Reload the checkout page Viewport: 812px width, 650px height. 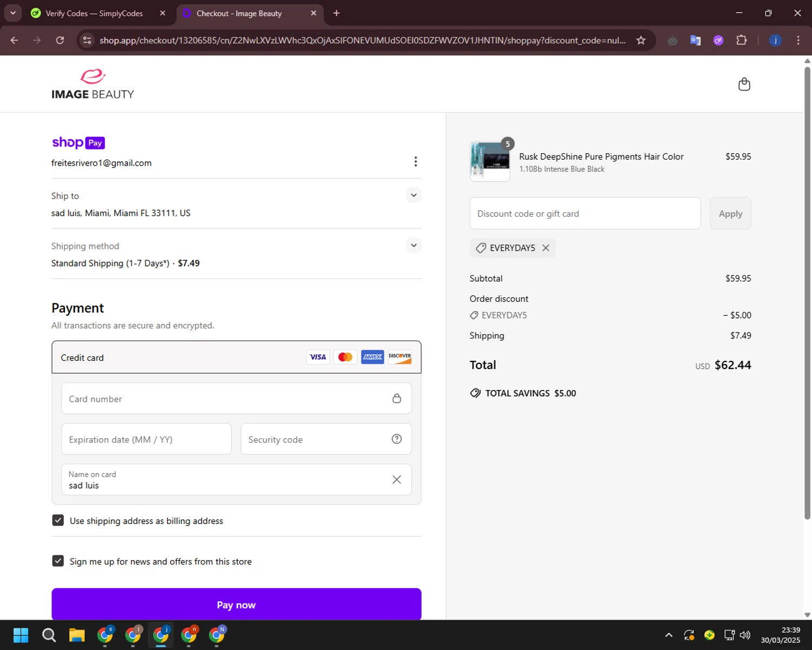(x=60, y=40)
